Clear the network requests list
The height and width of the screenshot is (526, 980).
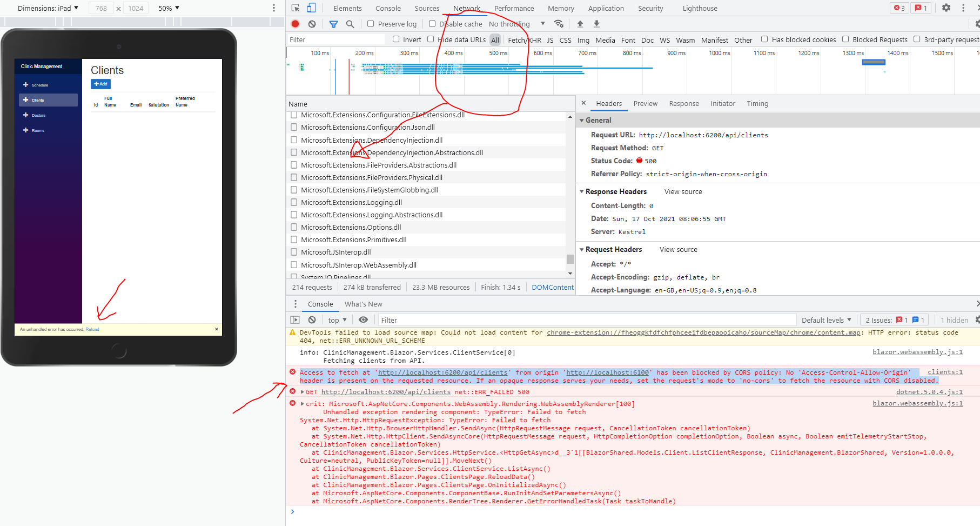pos(312,24)
